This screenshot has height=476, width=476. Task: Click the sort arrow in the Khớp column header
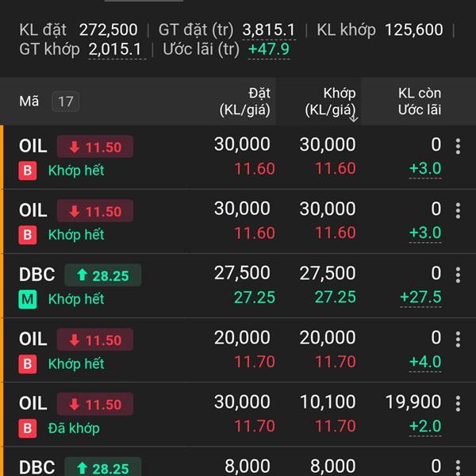pyautogui.click(x=354, y=117)
